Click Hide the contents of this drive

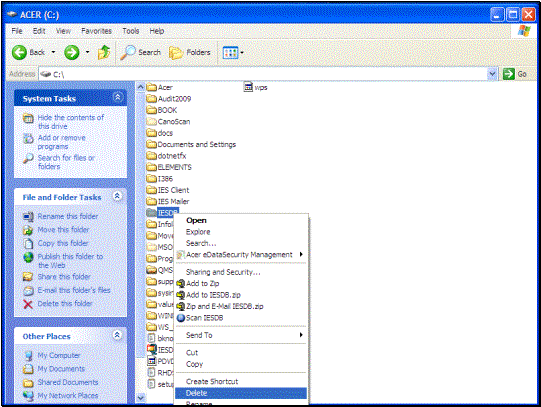pos(71,122)
